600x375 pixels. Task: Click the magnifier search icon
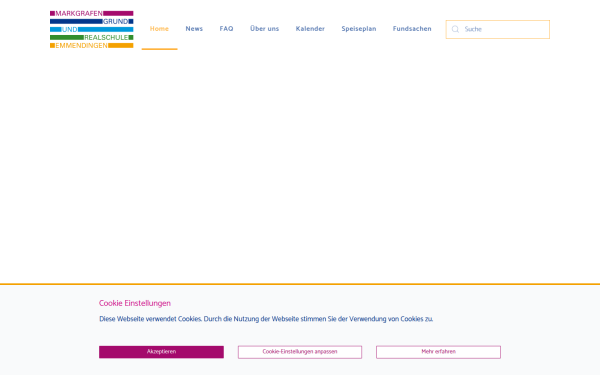[455, 29]
